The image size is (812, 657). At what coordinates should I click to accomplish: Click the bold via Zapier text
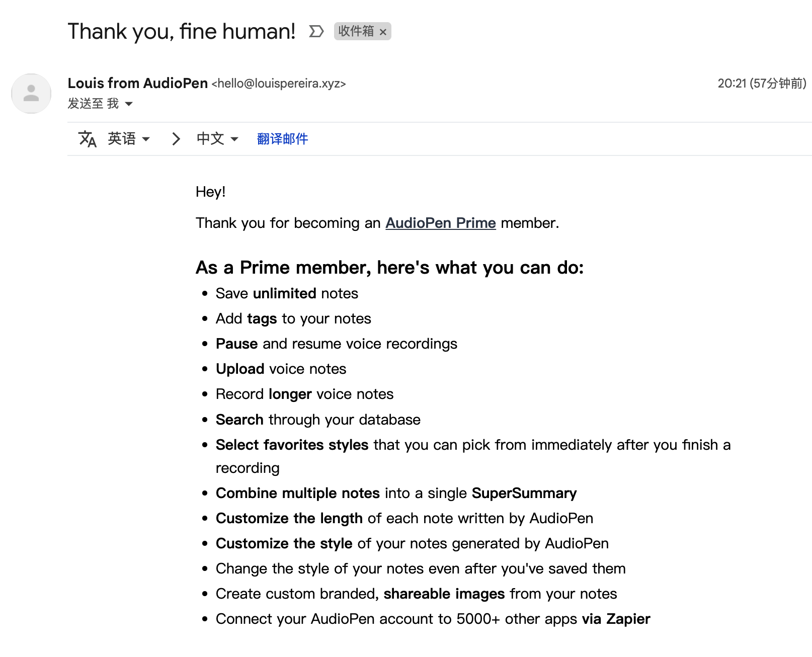pos(616,619)
